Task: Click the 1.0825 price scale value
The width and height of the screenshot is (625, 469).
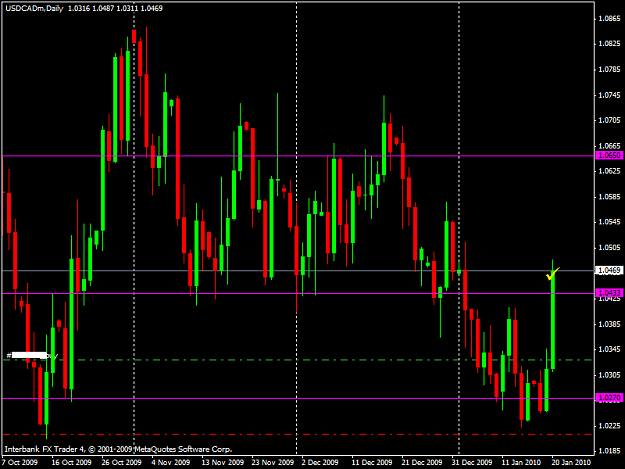Action: pos(610,44)
